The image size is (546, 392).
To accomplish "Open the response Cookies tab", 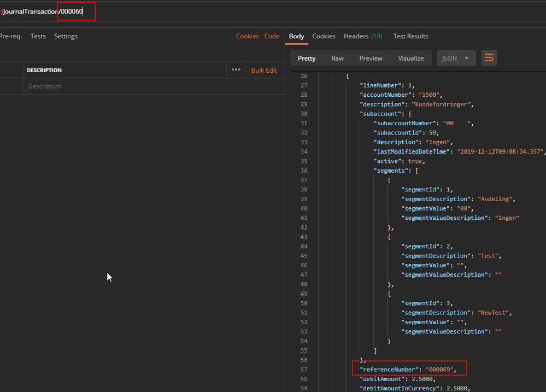I will pyautogui.click(x=324, y=36).
